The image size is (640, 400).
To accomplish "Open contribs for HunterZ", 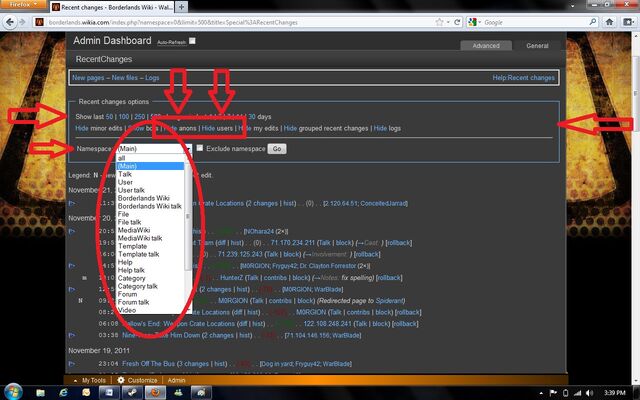I will tap(275, 278).
